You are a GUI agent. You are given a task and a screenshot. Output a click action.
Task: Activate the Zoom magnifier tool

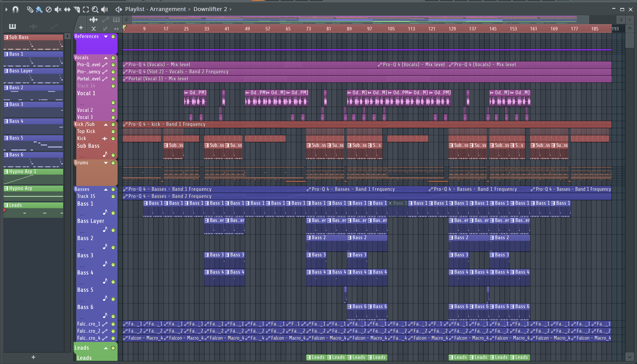[95, 9]
